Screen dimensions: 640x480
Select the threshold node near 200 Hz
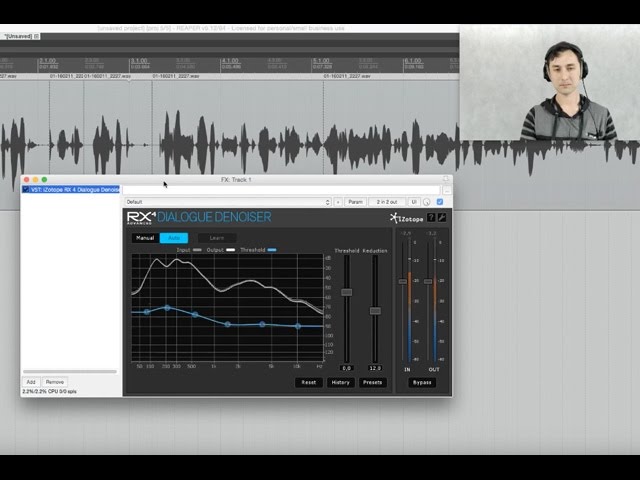(x=167, y=307)
